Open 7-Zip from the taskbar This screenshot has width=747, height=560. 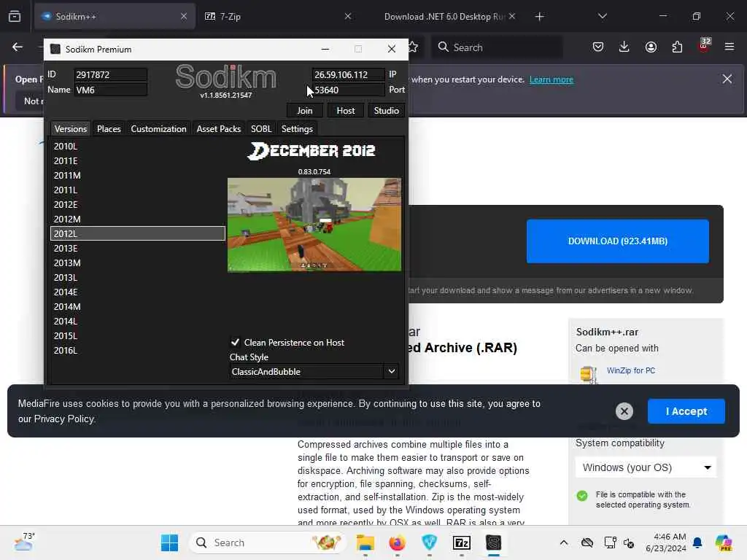coord(462,542)
